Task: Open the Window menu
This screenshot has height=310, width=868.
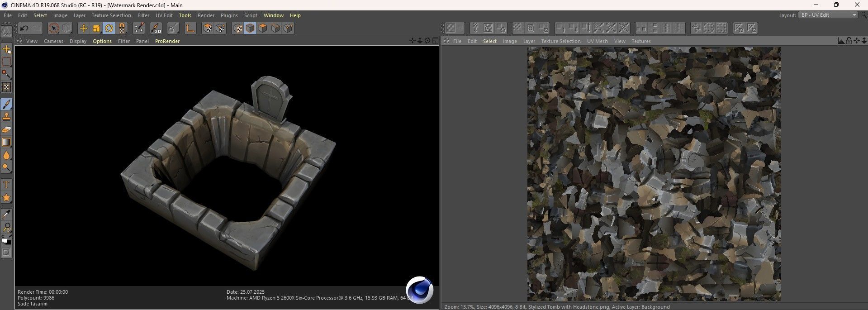Action: (x=274, y=15)
